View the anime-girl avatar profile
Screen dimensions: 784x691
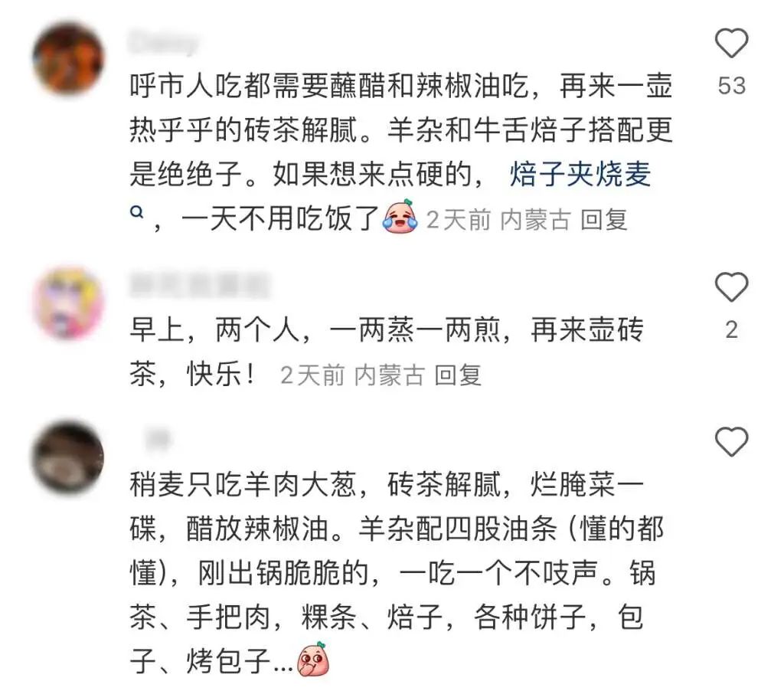click(68, 303)
